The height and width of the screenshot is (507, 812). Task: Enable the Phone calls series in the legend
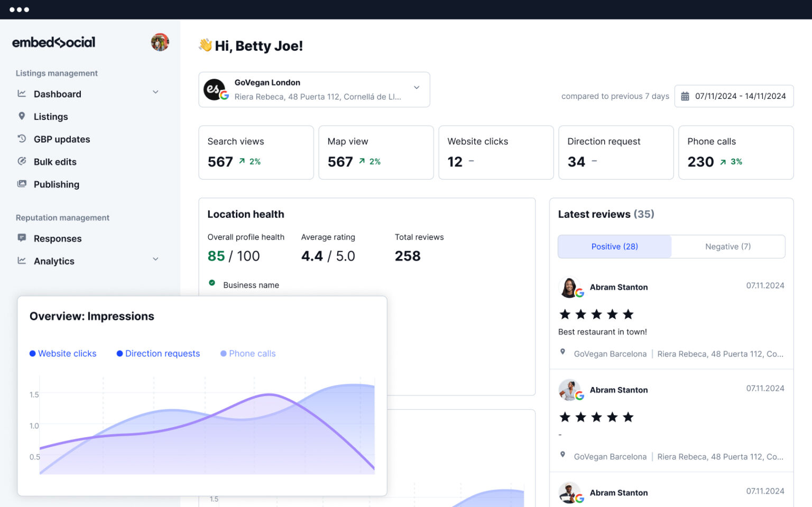pos(252,353)
